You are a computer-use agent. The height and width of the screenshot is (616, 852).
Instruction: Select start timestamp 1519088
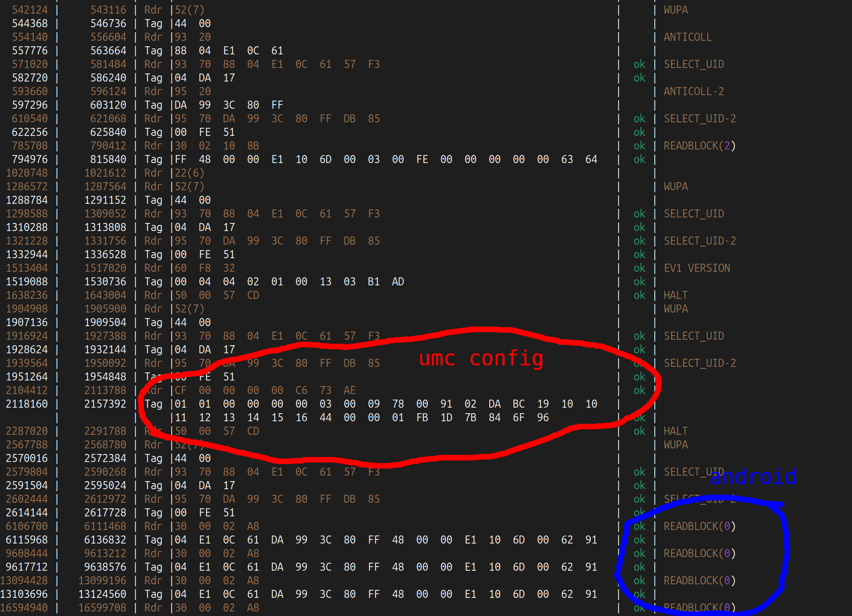coord(27,282)
